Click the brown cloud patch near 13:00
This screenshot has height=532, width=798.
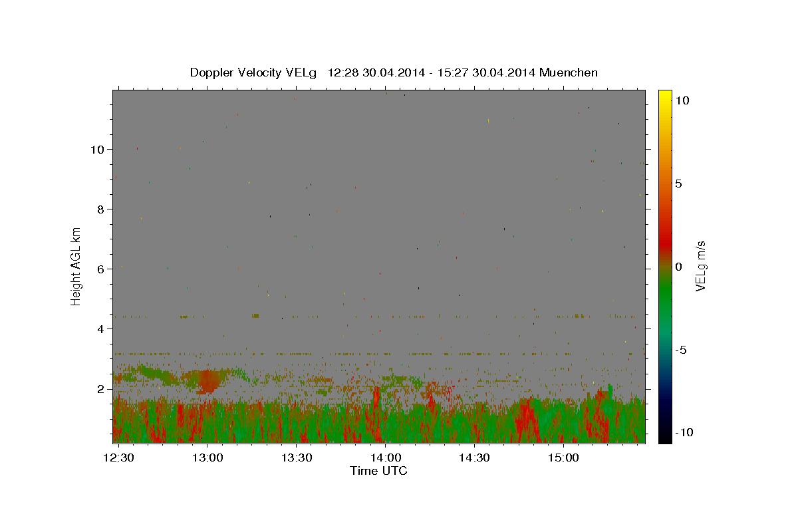(208, 381)
